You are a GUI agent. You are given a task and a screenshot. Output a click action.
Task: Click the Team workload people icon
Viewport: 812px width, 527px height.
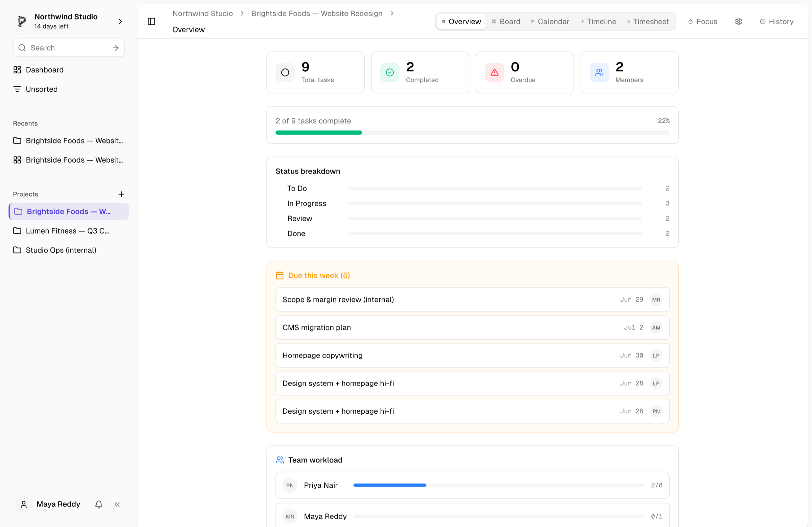pyautogui.click(x=280, y=460)
